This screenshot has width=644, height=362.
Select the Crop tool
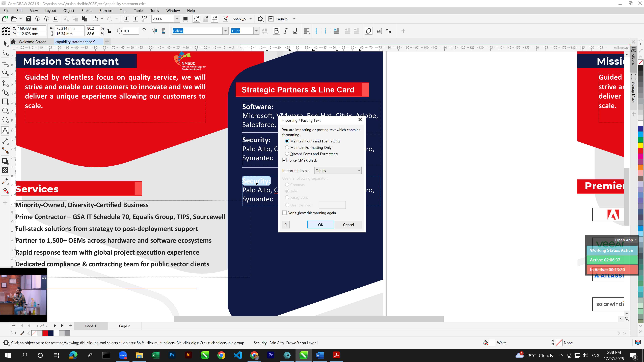(x=5, y=63)
